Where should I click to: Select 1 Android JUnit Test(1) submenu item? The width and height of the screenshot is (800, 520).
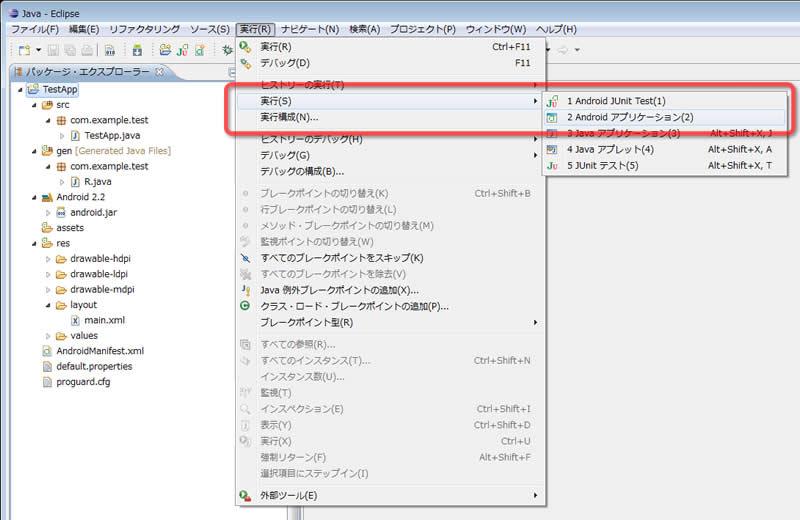coord(665,101)
